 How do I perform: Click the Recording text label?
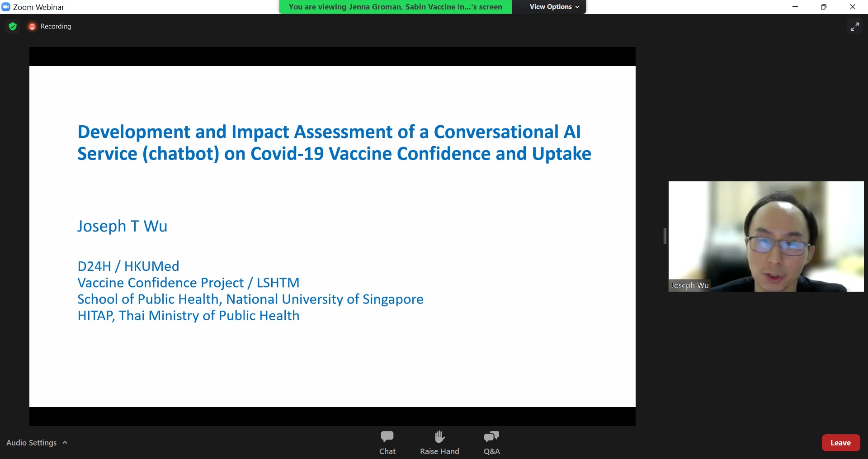coord(56,26)
